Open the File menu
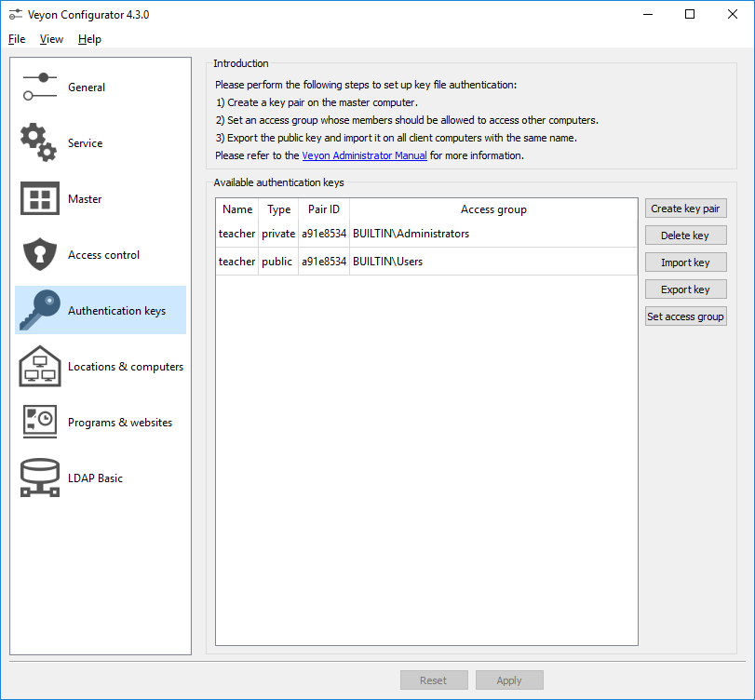 [x=17, y=39]
